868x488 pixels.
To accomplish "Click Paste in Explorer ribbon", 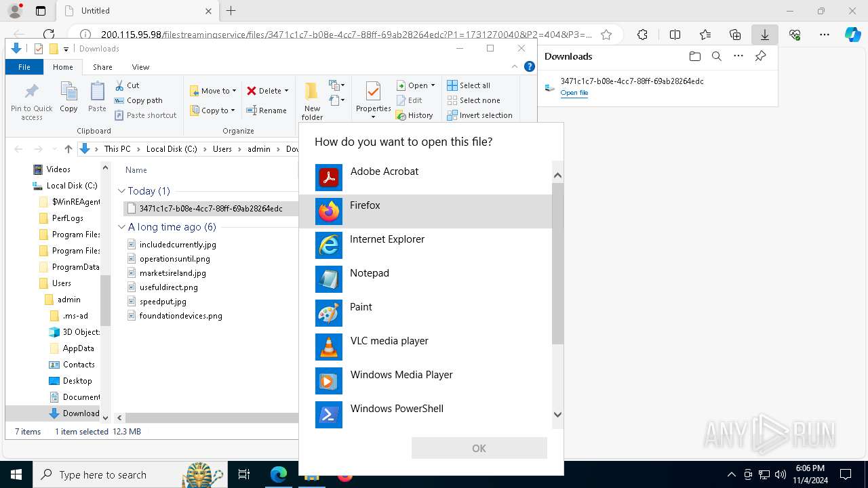I will (97, 97).
